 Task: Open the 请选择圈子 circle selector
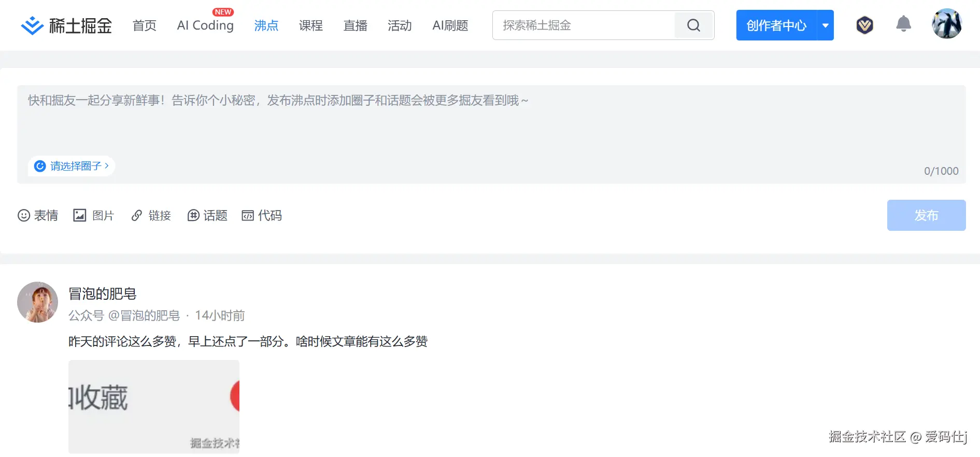click(x=72, y=166)
